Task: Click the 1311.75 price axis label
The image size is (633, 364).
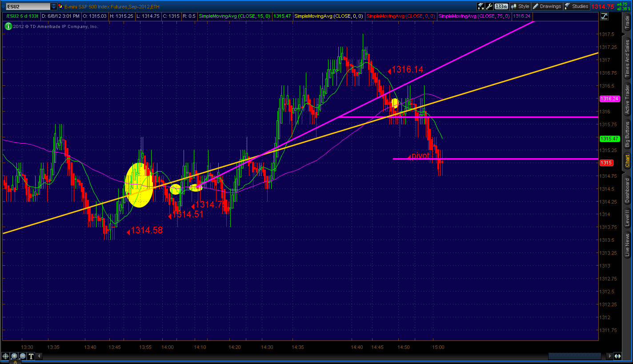Action: (607, 330)
